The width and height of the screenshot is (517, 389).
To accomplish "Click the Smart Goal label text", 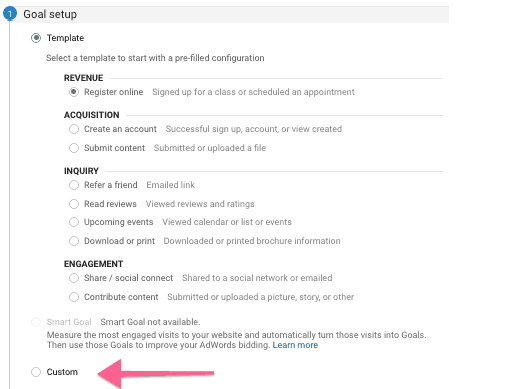I will (x=69, y=322).
